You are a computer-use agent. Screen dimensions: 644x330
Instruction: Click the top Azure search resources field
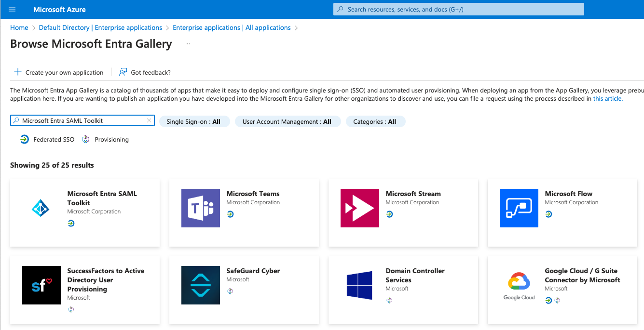pyautogui.click(x=458, y=9)
